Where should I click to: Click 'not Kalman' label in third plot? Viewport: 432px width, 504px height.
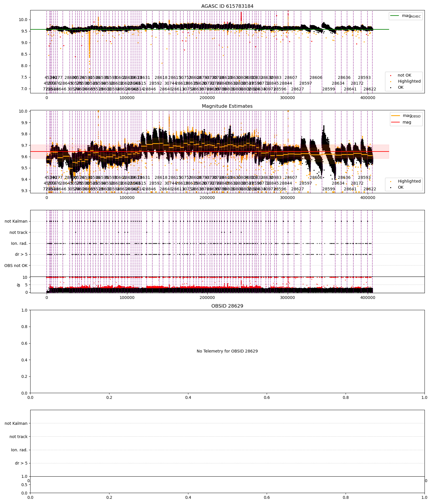tap(16, 221)
